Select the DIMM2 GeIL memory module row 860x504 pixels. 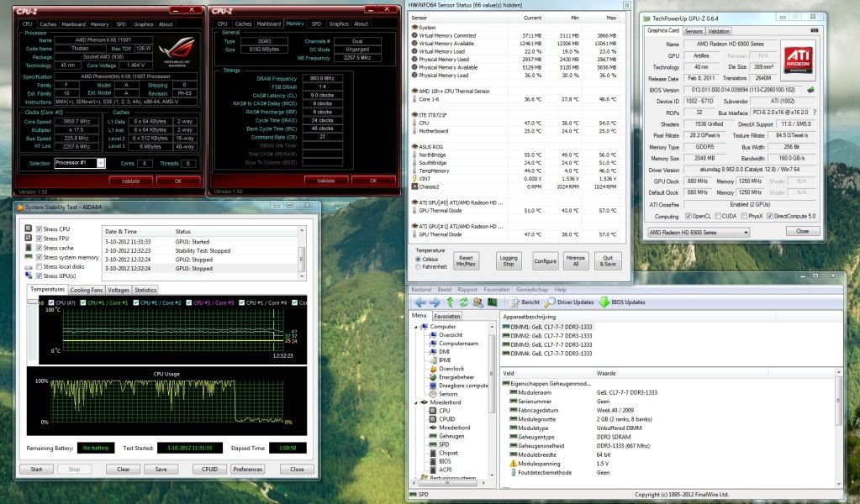click(547, 336)
